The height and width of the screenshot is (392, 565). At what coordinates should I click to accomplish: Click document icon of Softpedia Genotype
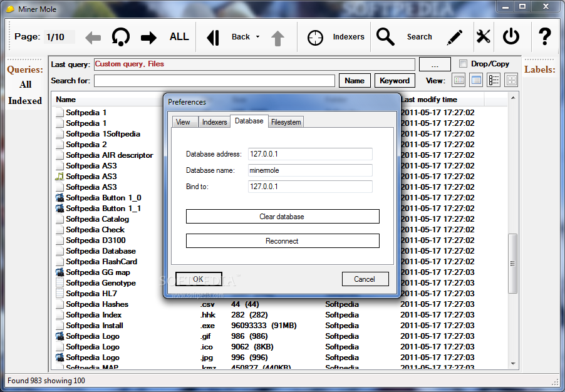click(60, 283)
